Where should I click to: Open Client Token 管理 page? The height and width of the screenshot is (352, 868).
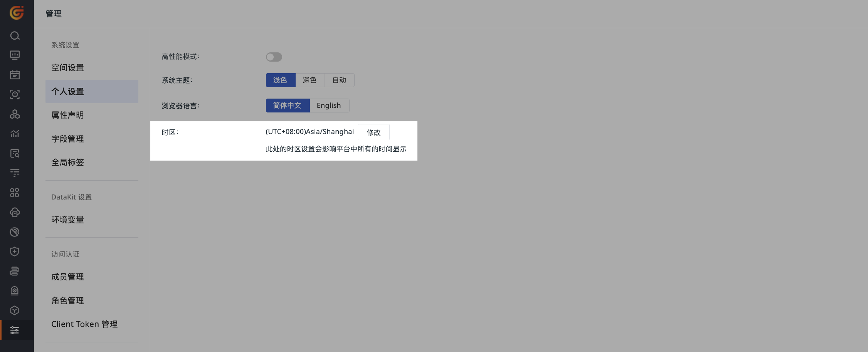click(x=84, y=324)
